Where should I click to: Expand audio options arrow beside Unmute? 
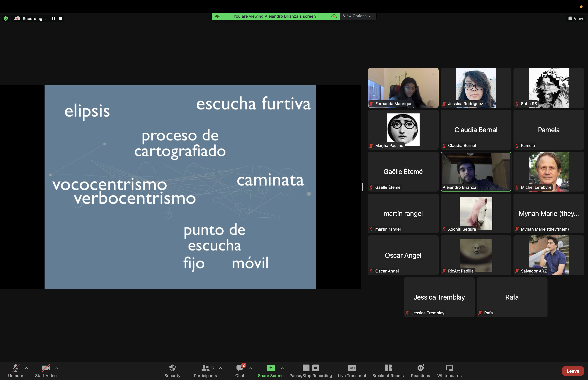pos(27,368)
